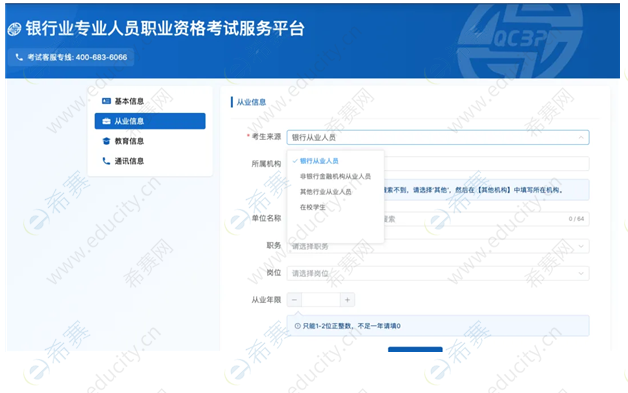This screenshot has width=628, height=393.
Task: Select the 从业信息 sidebar item
Action: tap(150, 121)
